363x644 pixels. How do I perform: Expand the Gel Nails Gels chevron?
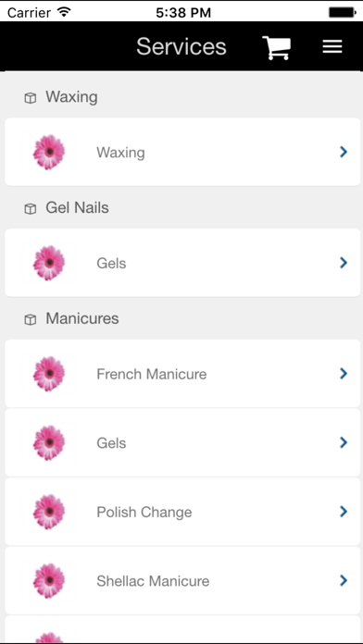tap(344, 263)
